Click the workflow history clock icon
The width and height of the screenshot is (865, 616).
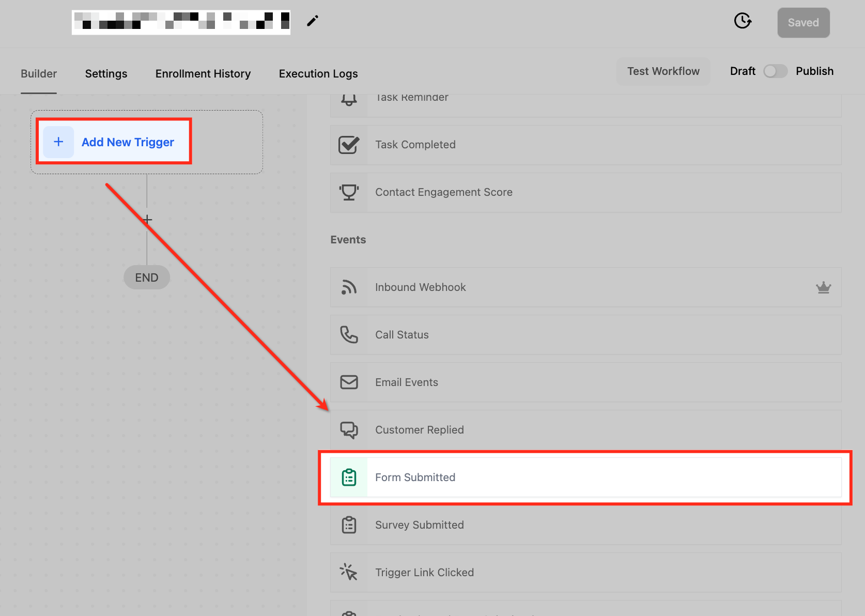coord(743,21)
